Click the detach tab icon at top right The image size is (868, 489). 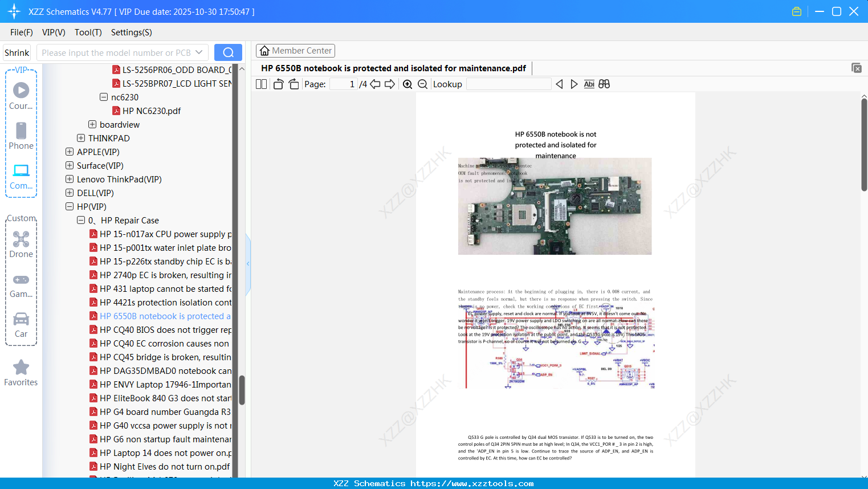[857, 68]
